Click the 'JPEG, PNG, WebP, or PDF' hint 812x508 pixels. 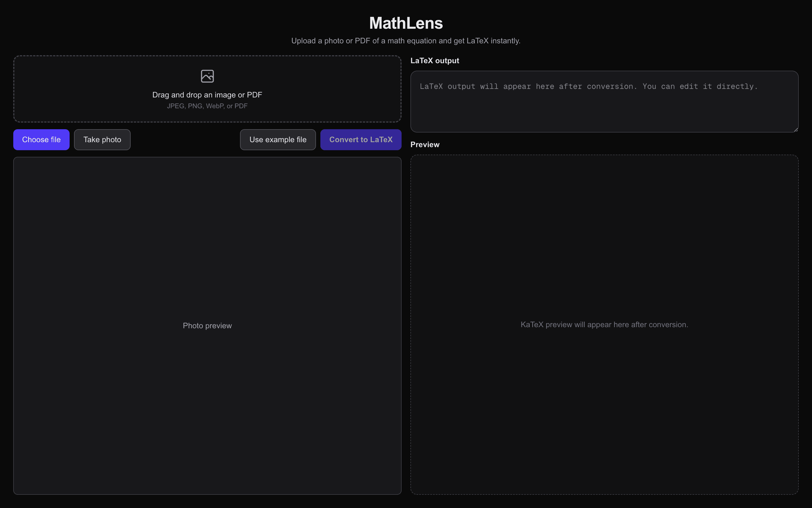point(207,106)
